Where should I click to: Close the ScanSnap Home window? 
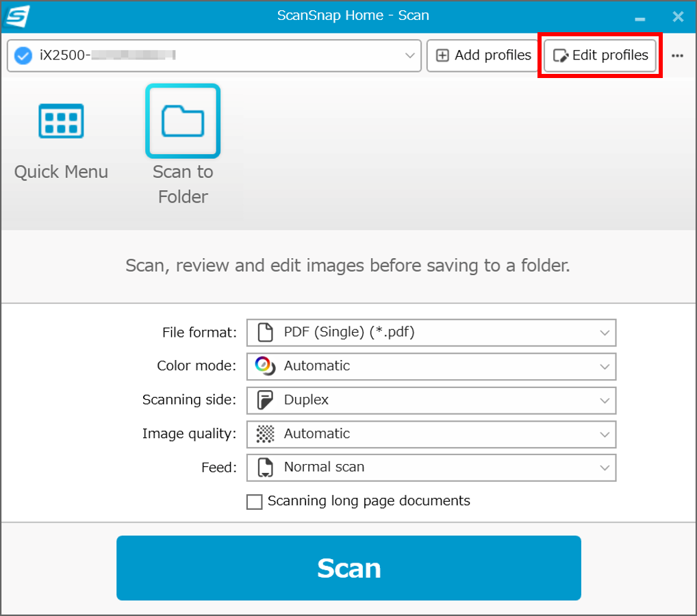tap(678, 17)
